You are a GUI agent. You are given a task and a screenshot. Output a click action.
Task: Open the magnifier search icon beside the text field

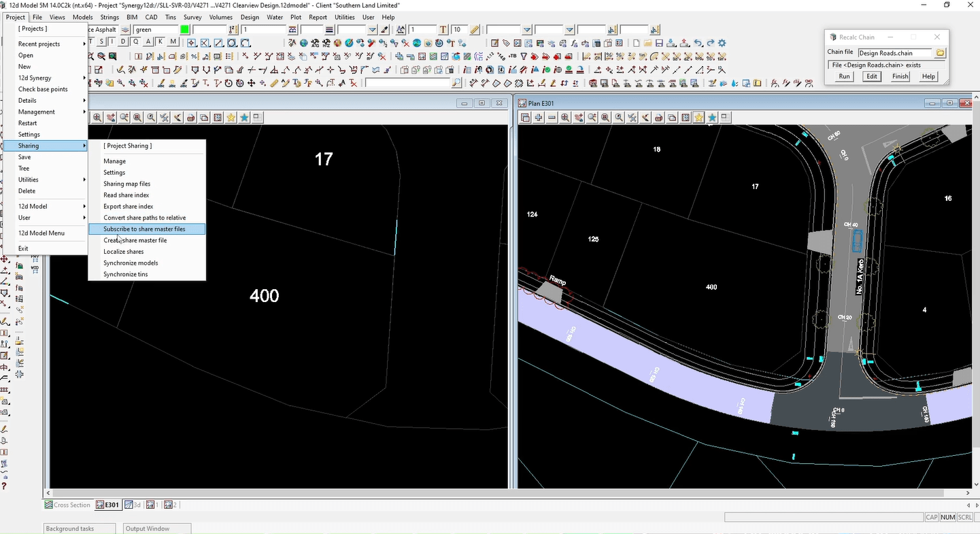click(x=456, y=83)
